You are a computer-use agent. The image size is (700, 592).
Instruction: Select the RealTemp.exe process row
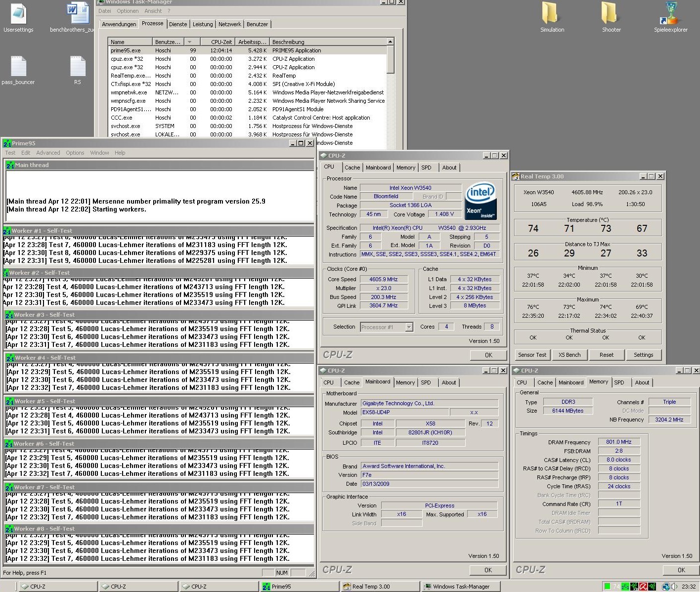pos(247,76)
